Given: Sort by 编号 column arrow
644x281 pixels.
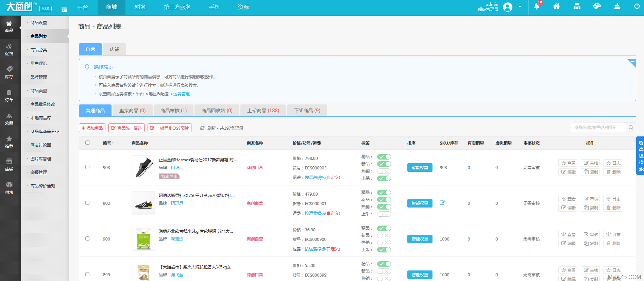Looking at the screenshot, I should pos(113,143).
